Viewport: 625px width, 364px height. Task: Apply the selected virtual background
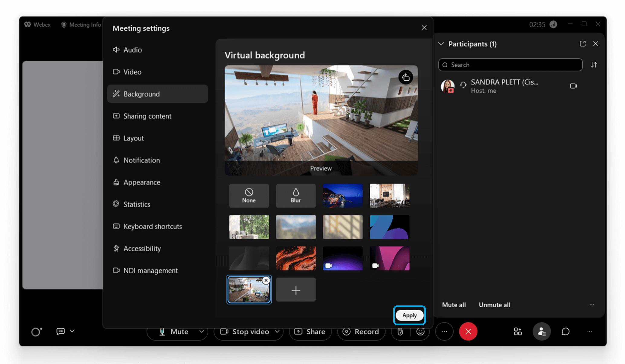pos(410,315)
